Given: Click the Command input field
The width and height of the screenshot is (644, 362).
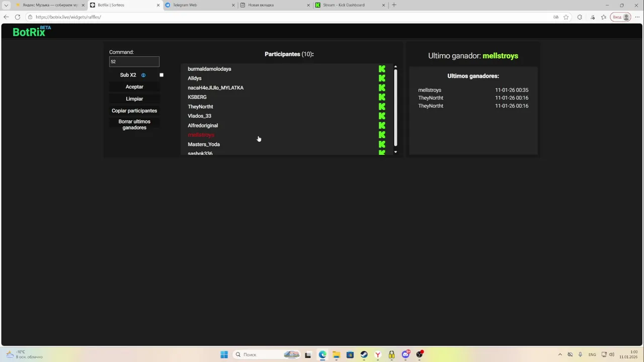Looking at the screenshot, I should click(x=134, y=61).
